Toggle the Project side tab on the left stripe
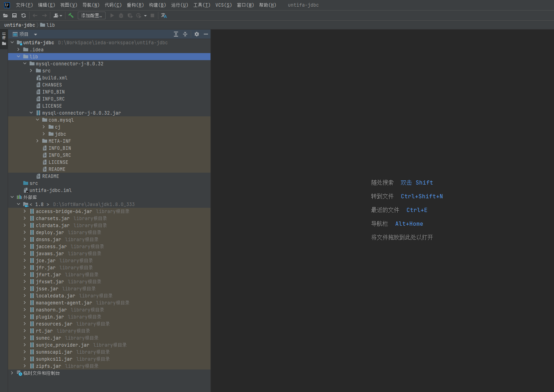The width and height of the screenshot is (554, 392). [4, 39]
